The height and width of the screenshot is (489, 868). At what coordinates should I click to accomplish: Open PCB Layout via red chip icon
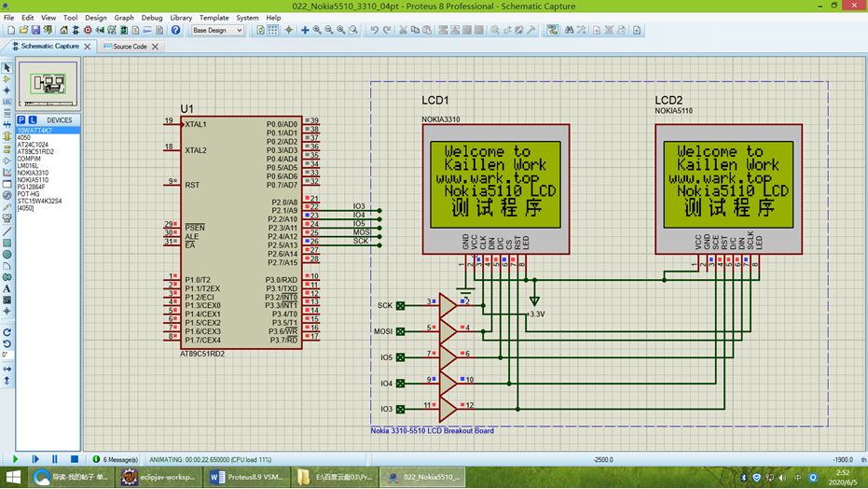click(88, 31)
